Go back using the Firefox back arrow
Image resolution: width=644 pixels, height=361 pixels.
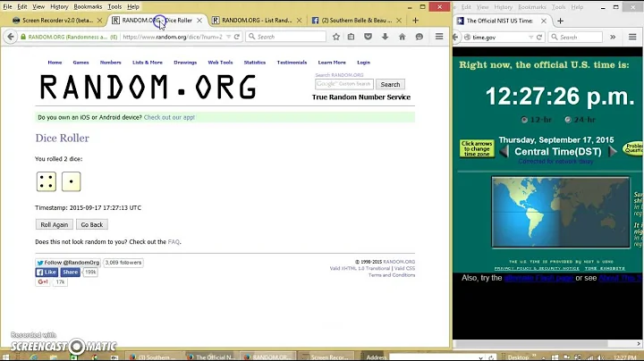(x=10, y=37)
